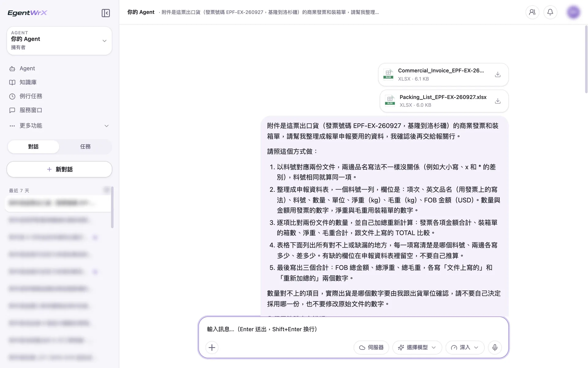Click the conversation title in the header

tap(270, 12)
